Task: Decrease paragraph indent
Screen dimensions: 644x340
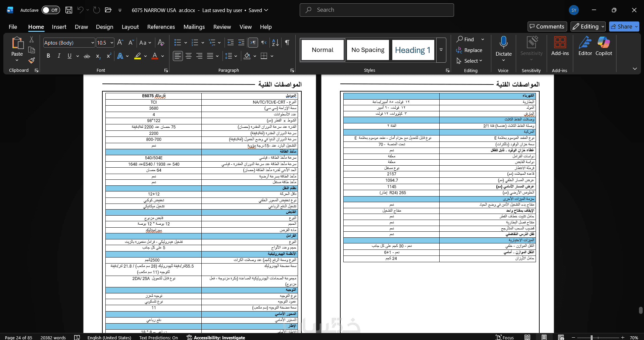Action: click(231, 43)
